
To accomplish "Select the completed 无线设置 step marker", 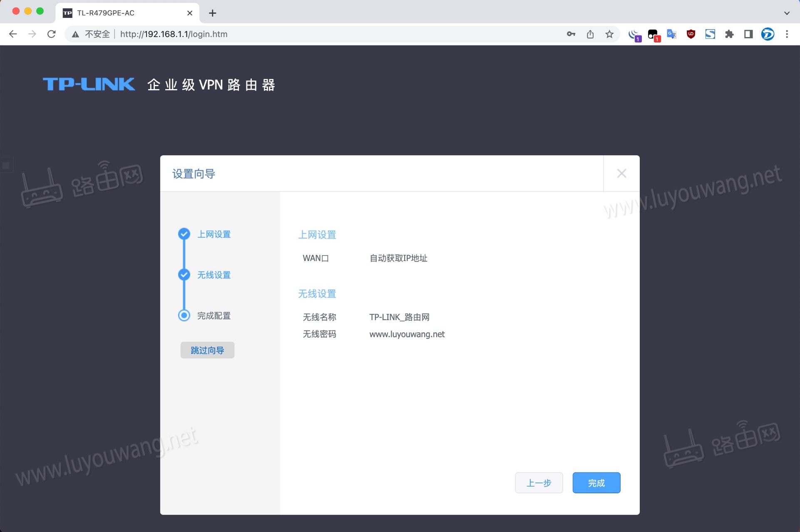I will [x=184, y=275].
